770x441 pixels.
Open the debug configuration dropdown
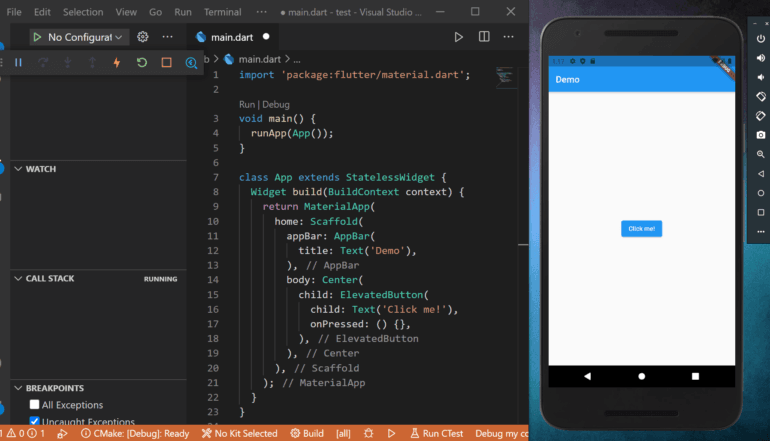[80, 37]
